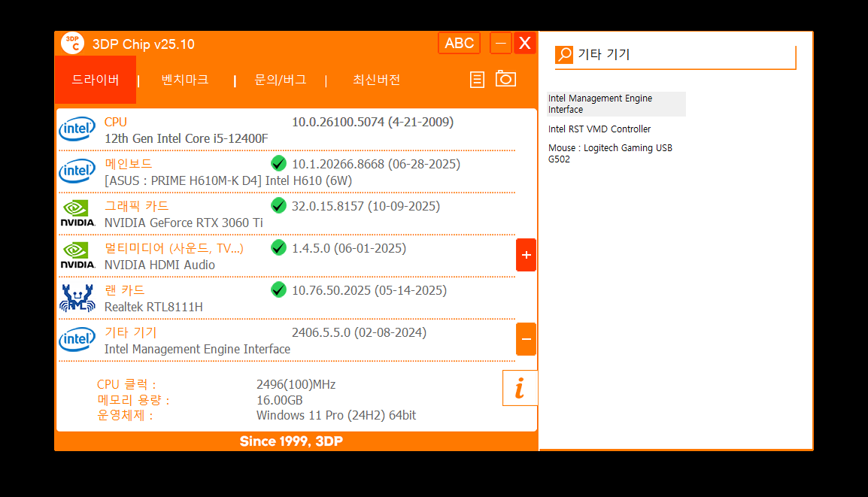Click the Intel CPU logo icon
Image resolution: width=868 pixels, height=497 pixels.
(77, 129)
